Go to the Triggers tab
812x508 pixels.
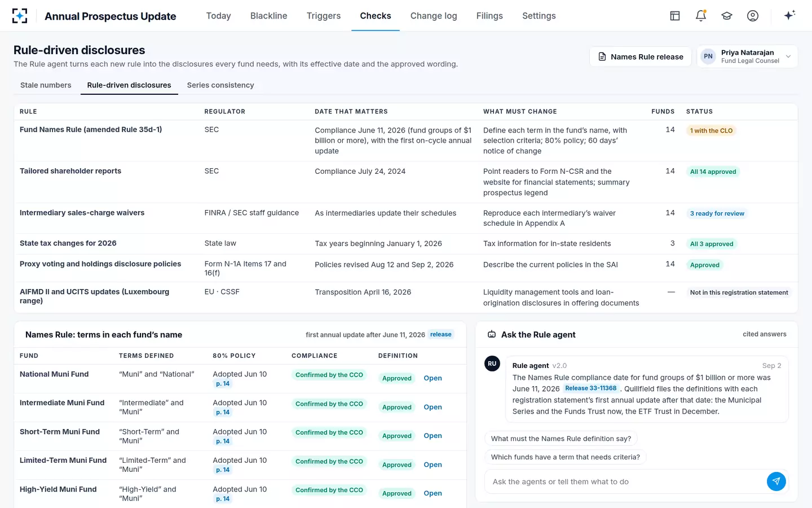point(324,16)
